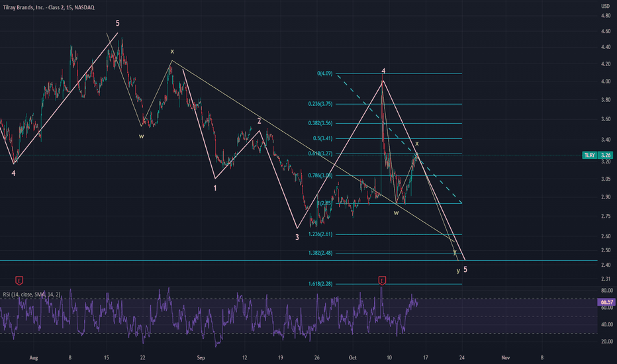Screen dimensions: 617x364
Task: Select the 1(2.85) Fibonacci level label
Action: click(324, 203)
